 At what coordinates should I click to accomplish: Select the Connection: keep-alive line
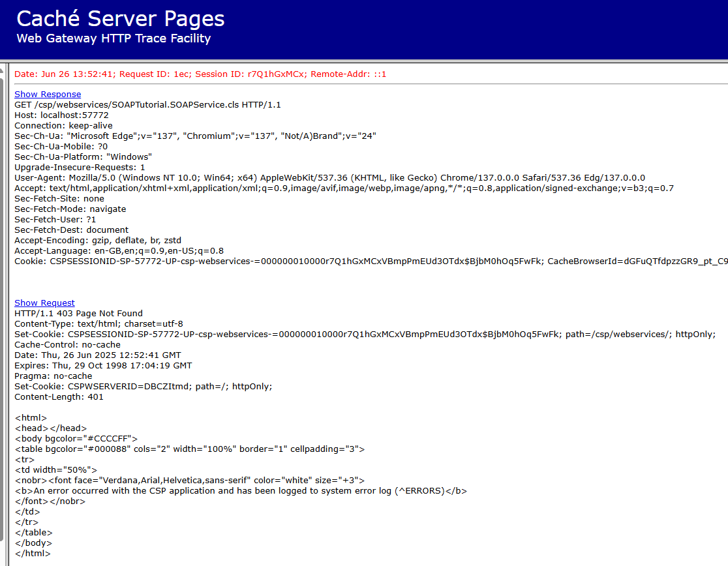click(x=63, y=126)
